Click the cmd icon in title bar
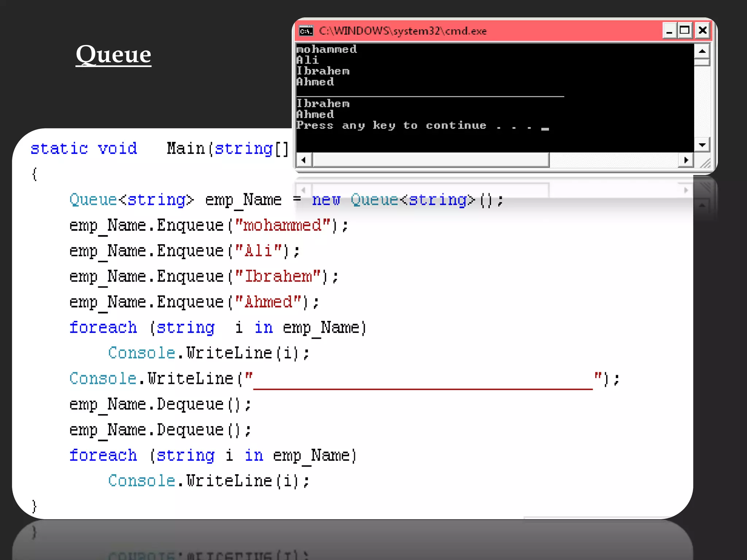 coord(306,31)
